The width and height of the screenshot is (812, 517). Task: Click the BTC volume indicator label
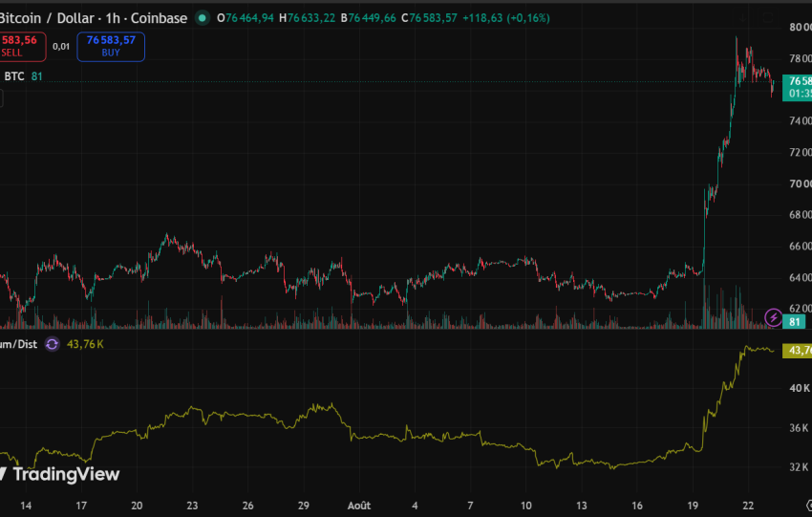coord(14,76)
